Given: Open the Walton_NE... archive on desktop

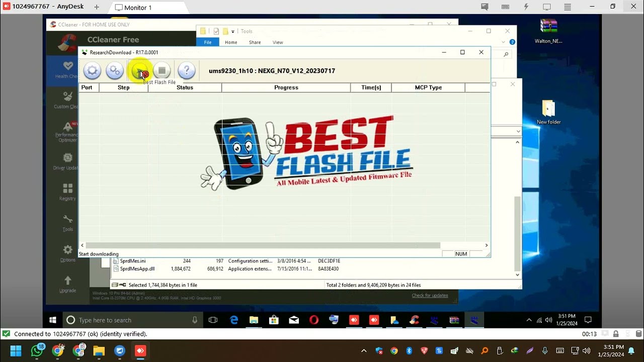Looking at the screenshot, I should point(548,31).
